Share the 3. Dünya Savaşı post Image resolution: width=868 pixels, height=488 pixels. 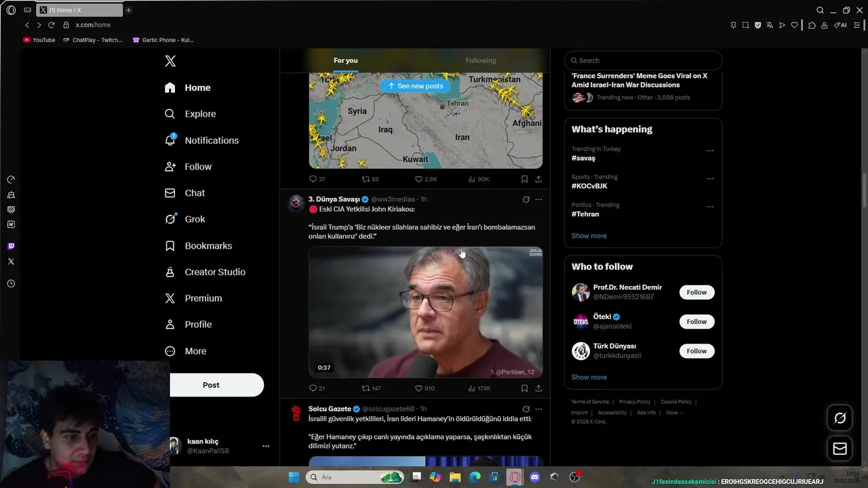[538, 388]
